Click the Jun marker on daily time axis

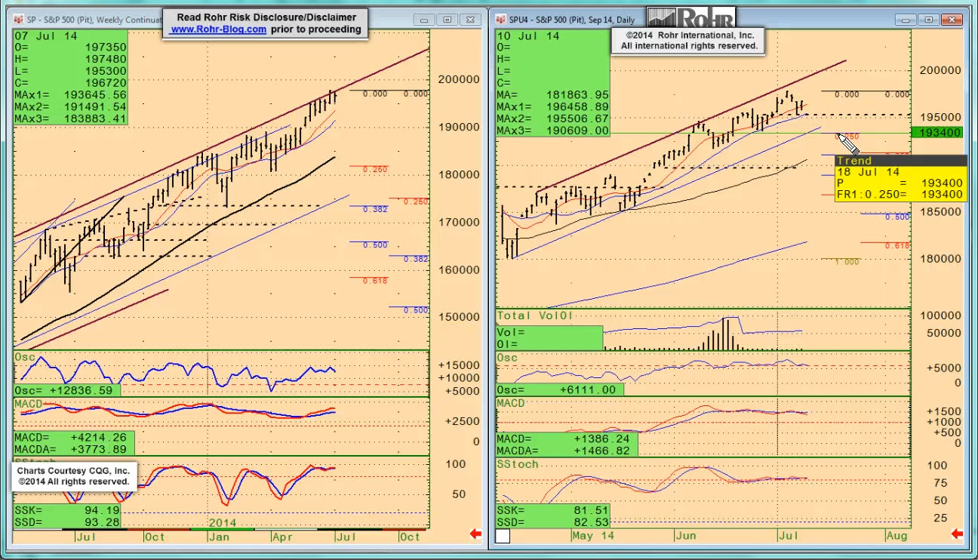(x=685, y=536)
